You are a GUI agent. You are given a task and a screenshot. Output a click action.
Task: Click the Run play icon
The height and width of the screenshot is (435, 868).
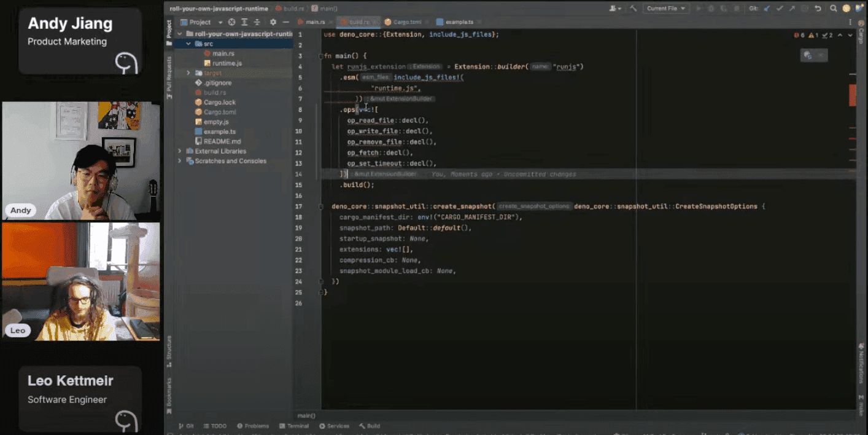698,9
